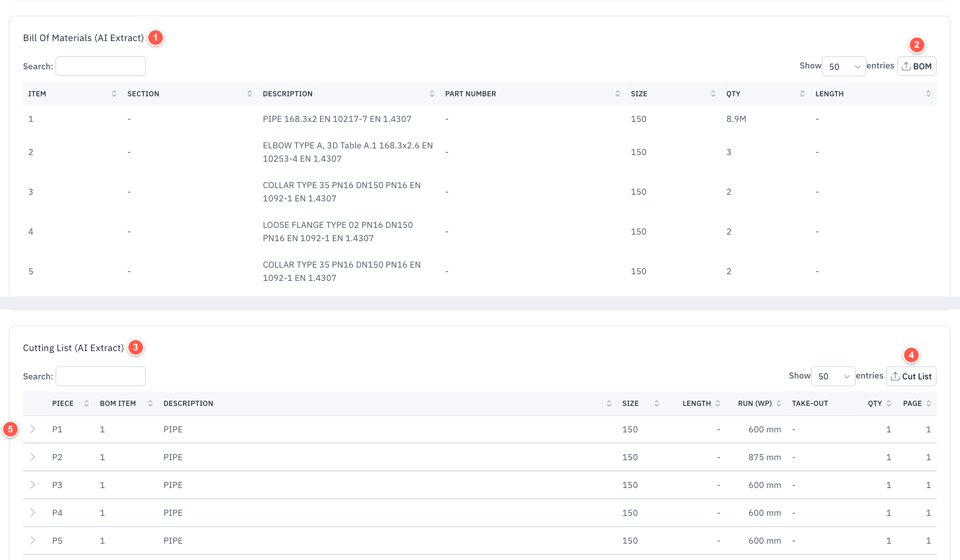Sort Cutting List by LENGTH arrows

click(718, 403)
